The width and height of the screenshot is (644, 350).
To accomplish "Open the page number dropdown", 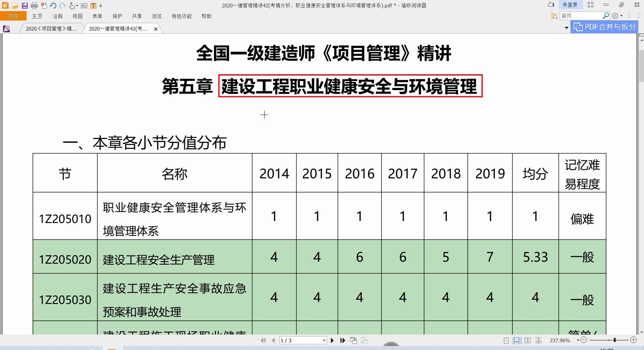I will pyautogui.click(x=323, y=340).
